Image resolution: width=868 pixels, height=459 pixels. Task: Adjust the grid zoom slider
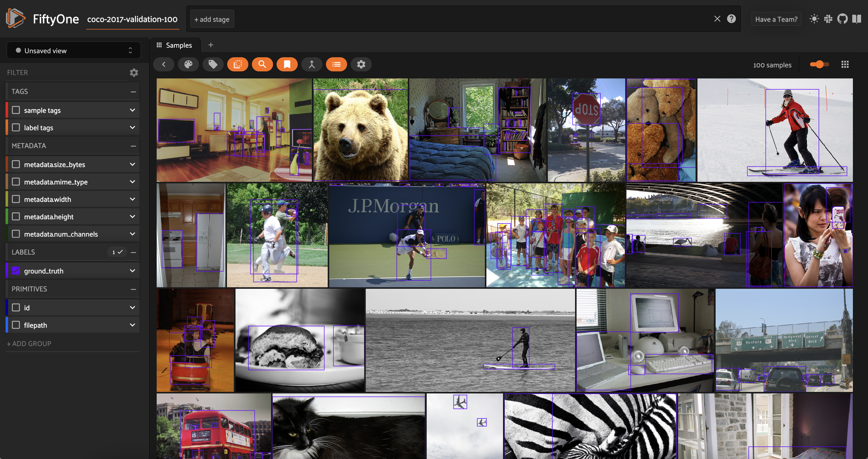coord(819,64)
